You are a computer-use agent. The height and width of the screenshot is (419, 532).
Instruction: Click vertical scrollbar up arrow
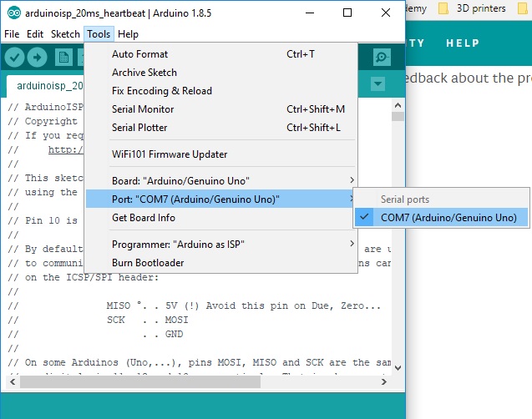398,105
